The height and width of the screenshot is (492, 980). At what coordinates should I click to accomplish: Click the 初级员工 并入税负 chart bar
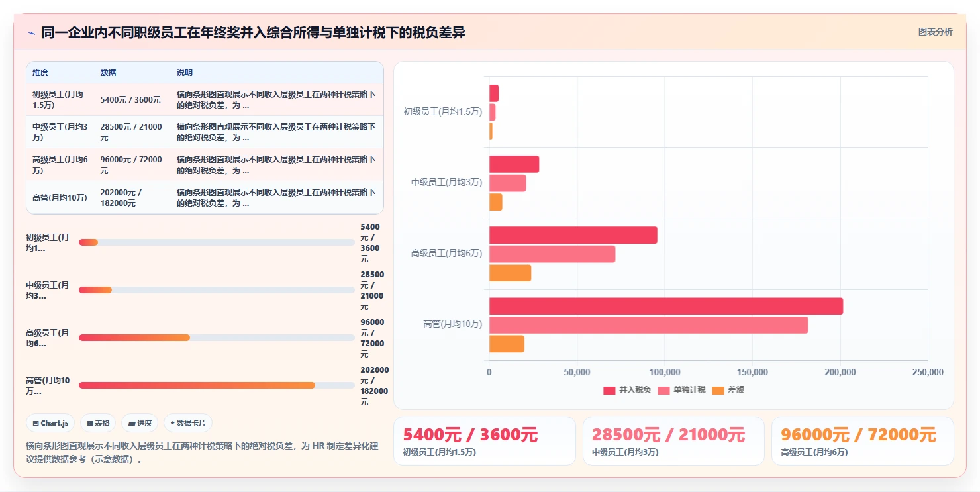(x=494, y=93)
